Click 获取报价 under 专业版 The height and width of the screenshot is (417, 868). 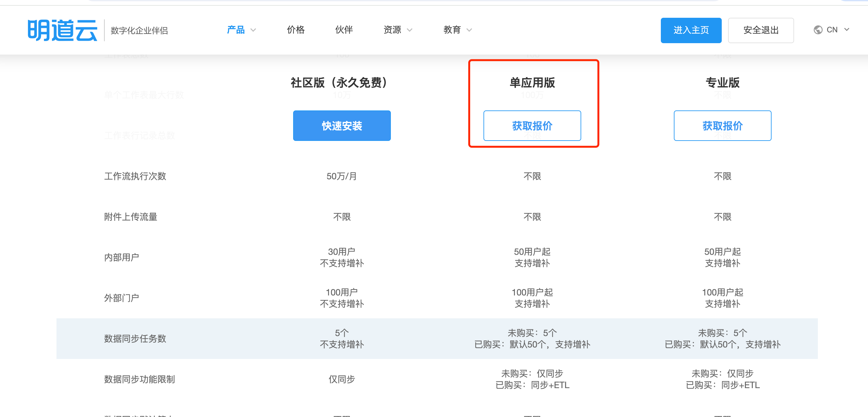pos(722,126)
